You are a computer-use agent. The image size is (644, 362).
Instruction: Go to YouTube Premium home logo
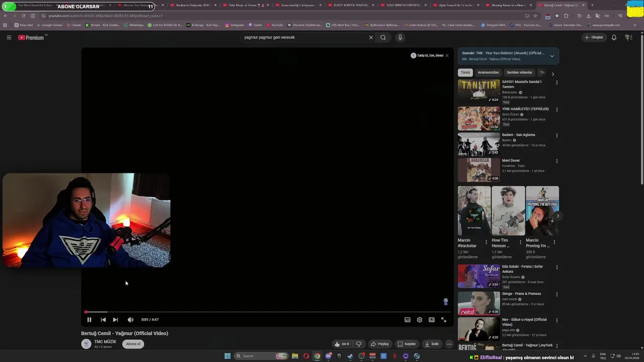coord(31,37)
